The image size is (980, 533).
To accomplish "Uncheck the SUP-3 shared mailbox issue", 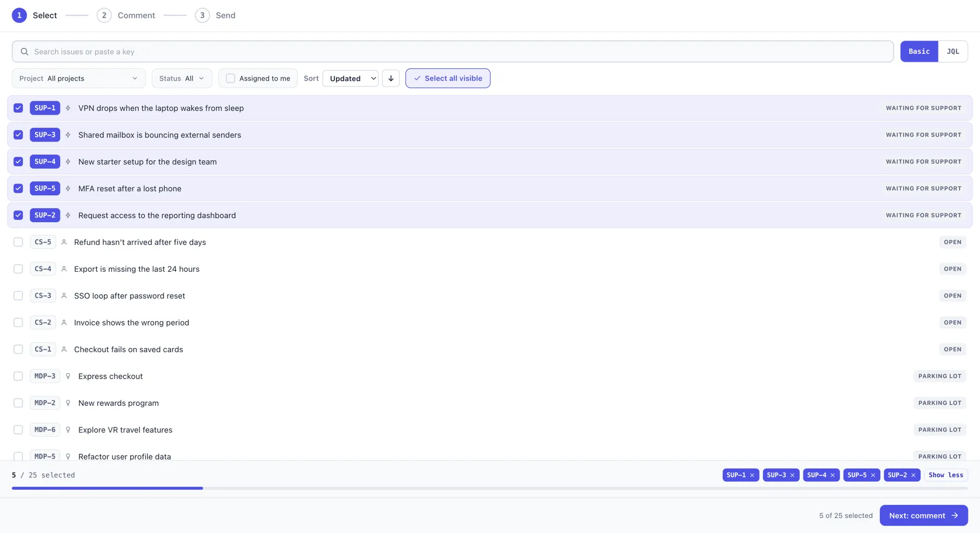I will coord(18,135).
